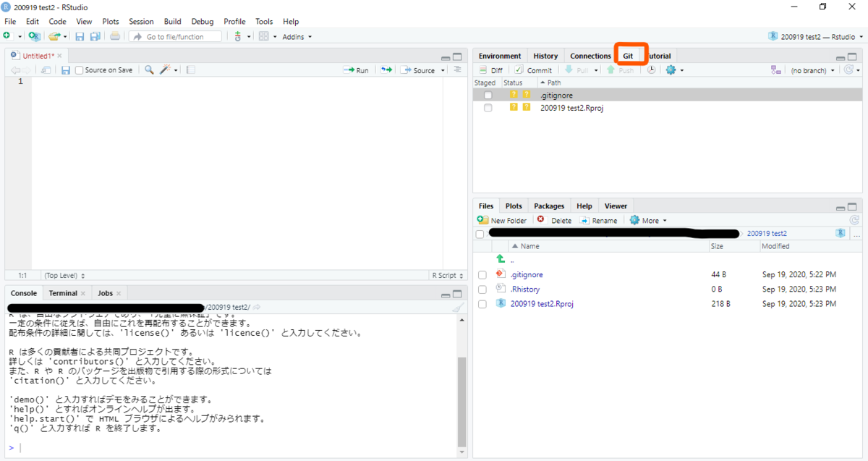
Task: Click the Git Commit button
Action: tap(533, 70)
